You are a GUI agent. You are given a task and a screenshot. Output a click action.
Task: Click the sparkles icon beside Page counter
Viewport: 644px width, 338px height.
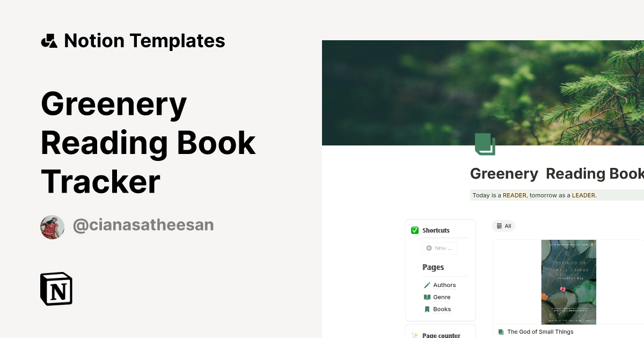(415, 335)
